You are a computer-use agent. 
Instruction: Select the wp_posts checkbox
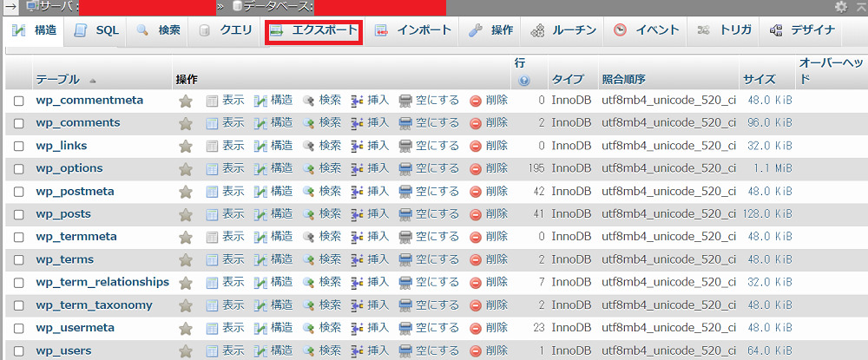pyautogui.click(x=19, y=214)
